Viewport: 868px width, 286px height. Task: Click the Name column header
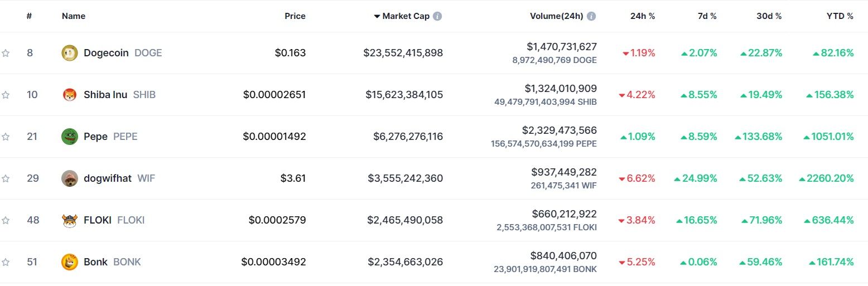74,16
